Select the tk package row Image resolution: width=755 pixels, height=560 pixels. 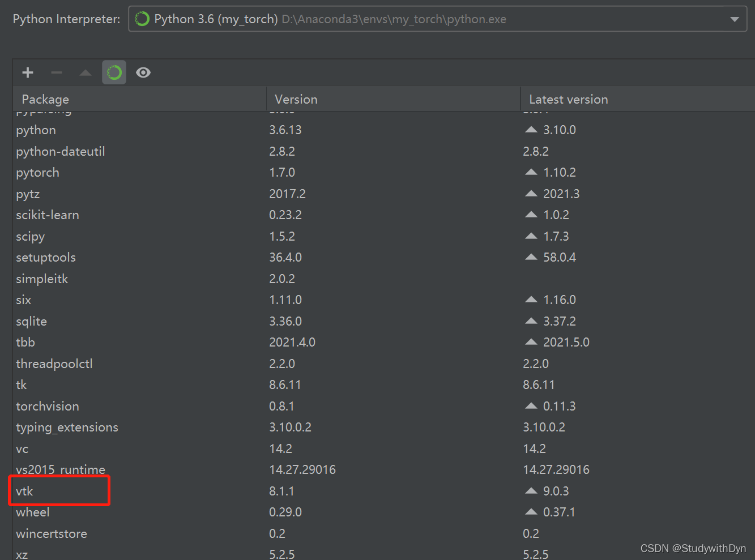pyautogui.click(x=384, y=385)
